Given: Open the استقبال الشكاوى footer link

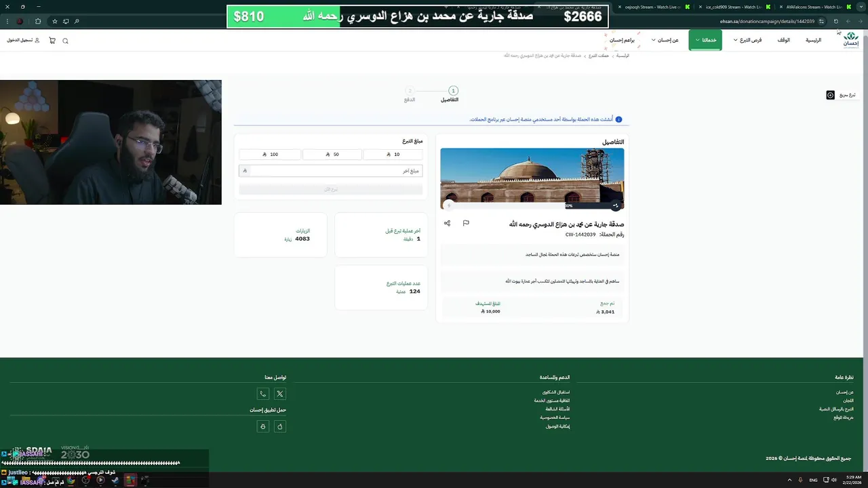Looking at the screenshot, I should point(556,392).
